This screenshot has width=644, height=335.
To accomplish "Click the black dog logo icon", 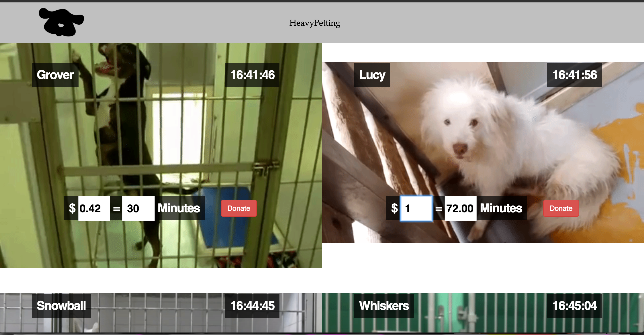I will 61,22.
